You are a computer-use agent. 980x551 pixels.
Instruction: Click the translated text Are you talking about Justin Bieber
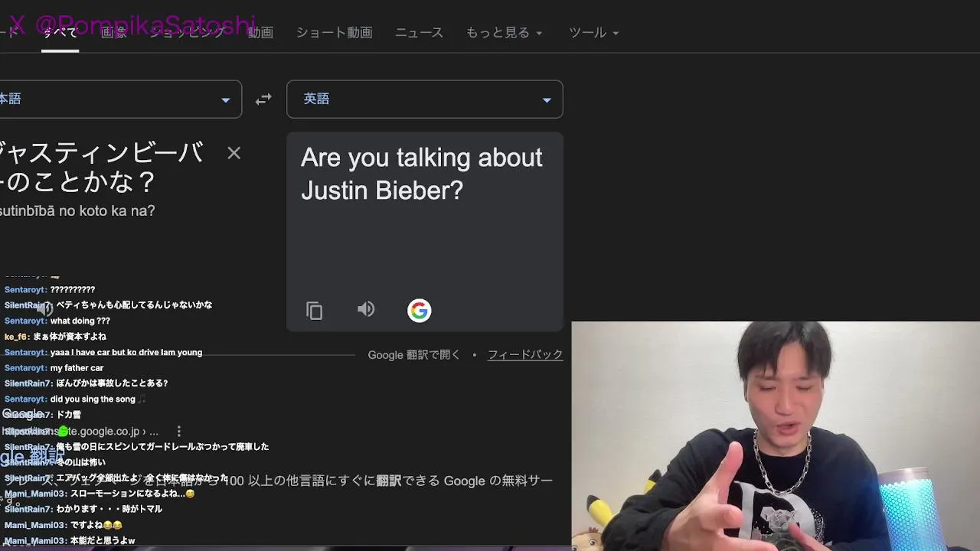(x=422, y=174)
